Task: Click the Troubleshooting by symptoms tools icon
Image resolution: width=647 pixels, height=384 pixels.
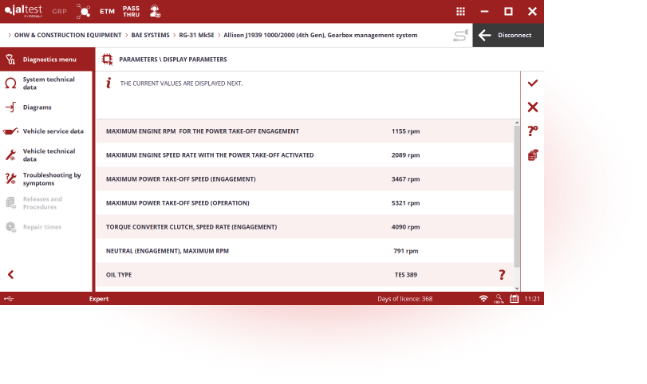Action: [11, 179]
